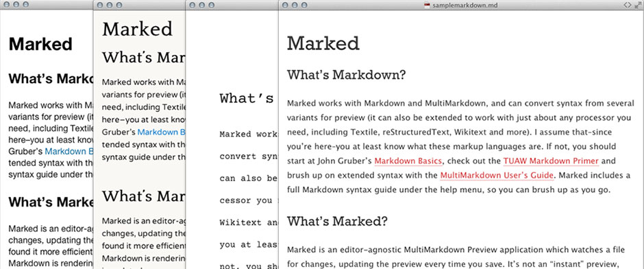This screenshot has height=269, width=644.
Task: Click 'What's Markdown?' heading in the front window
Action: (x=346, y=75)
